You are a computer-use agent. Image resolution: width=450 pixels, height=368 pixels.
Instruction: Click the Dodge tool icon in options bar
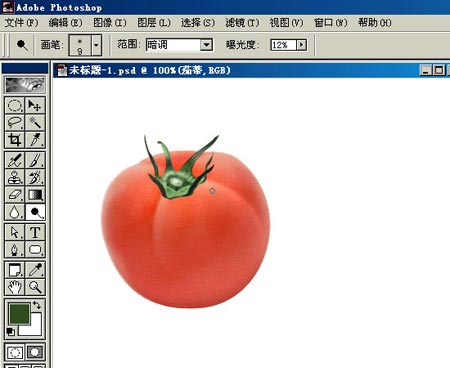click(x=22, y=45)
